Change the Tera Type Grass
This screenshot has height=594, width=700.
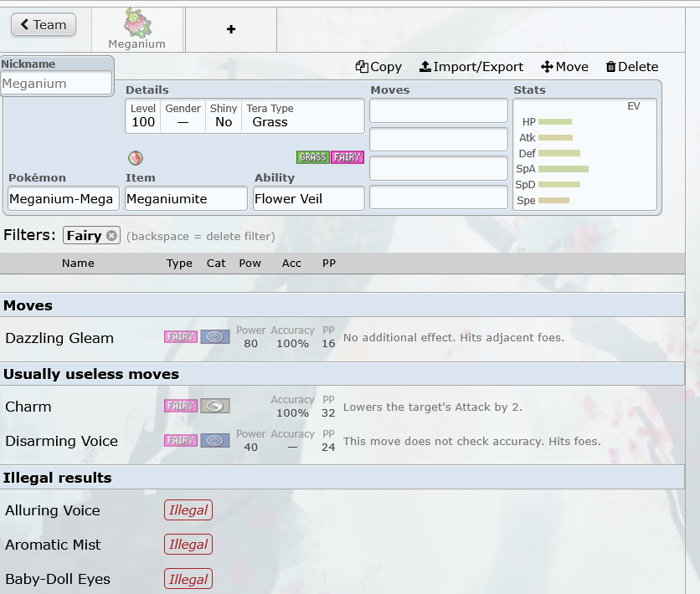[x=270, y=115]
